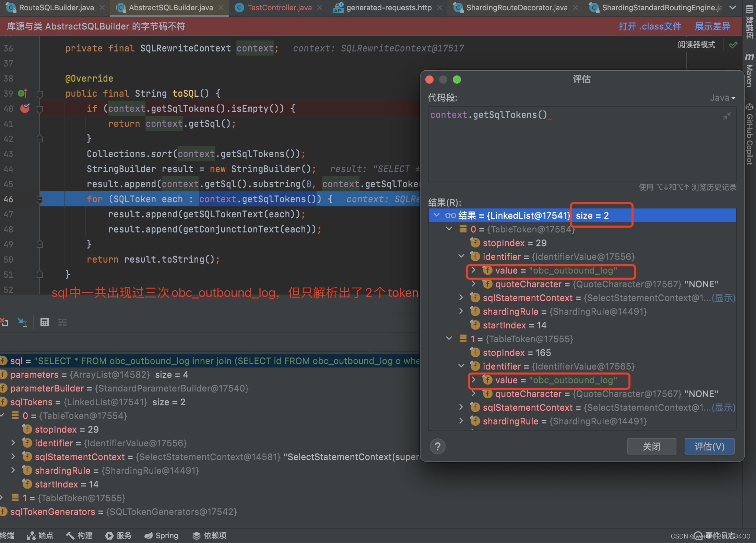Select the sqlTokenGenerators variable row
The image size is (756, 543).
pos(210,512)
